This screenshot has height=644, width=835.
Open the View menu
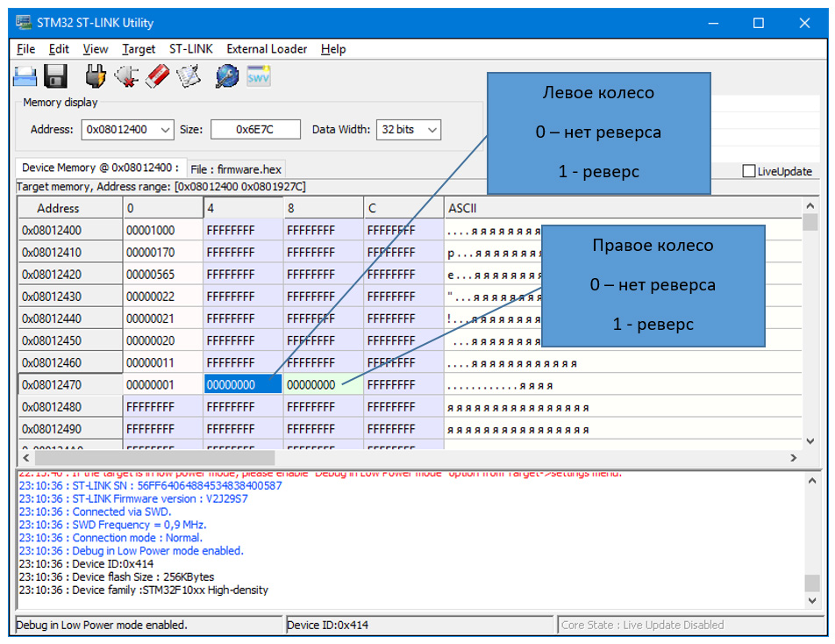pos(96,49)
